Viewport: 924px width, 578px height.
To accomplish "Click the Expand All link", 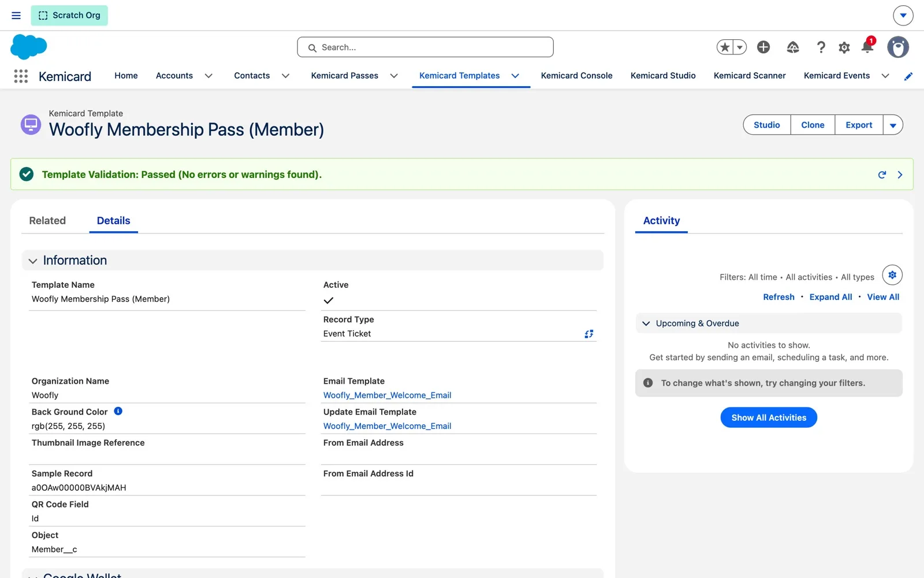I will [x=830, y=297].
